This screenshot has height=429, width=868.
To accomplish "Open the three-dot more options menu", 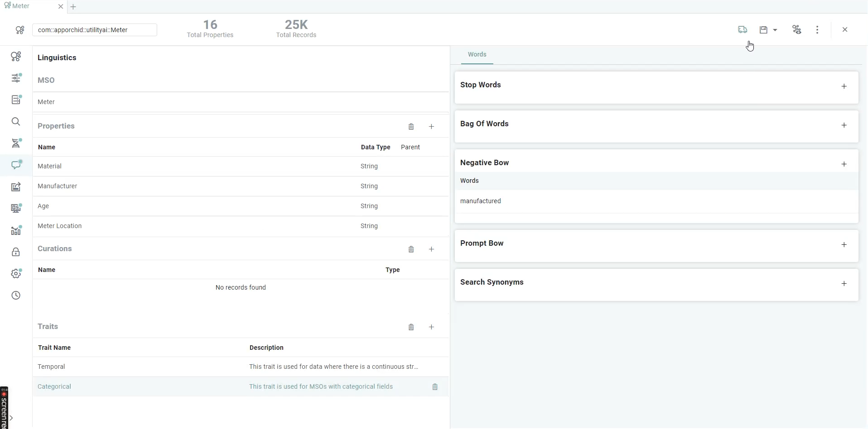I will [817, 30].
